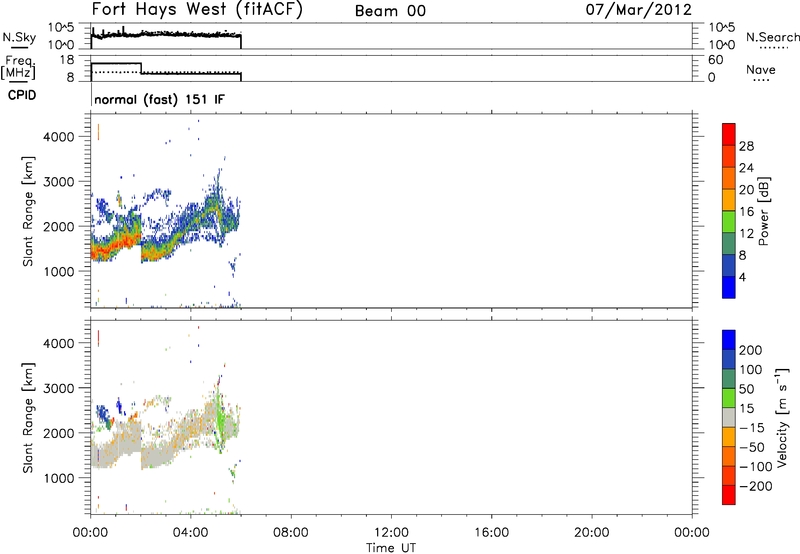Click the date '07/Mar/2012'
This screenshot has width=800, height=554.
coord(639,10)
